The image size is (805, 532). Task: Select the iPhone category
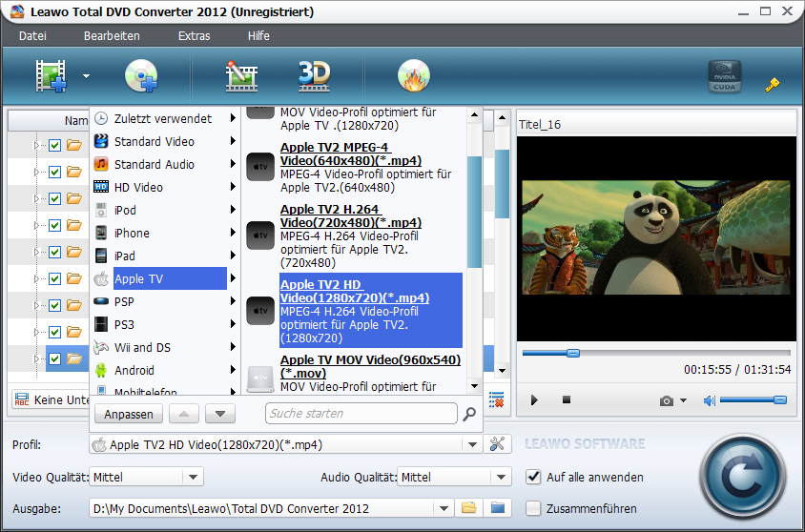click(165, 233)
